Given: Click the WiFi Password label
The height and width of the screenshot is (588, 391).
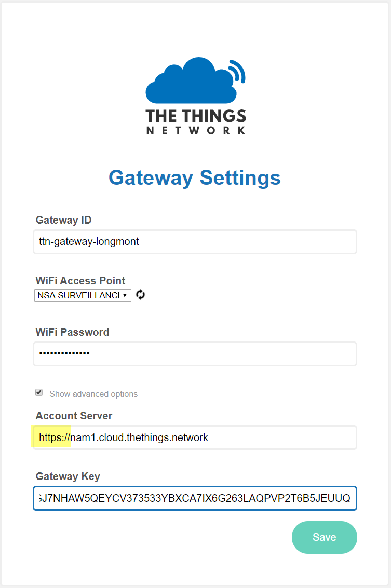Looking at the screenshot, I should click(72, 332).
